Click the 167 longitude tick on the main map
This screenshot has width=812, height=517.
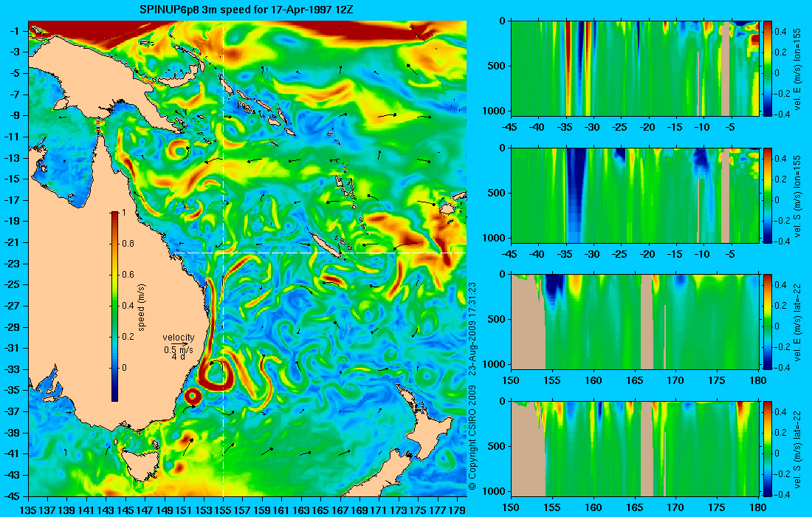tap(340, 510)
